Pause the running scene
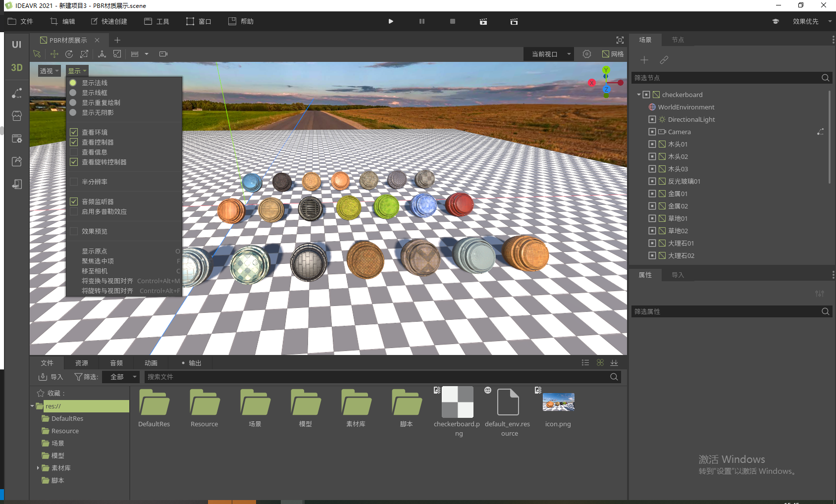 [x=422, y=21]
